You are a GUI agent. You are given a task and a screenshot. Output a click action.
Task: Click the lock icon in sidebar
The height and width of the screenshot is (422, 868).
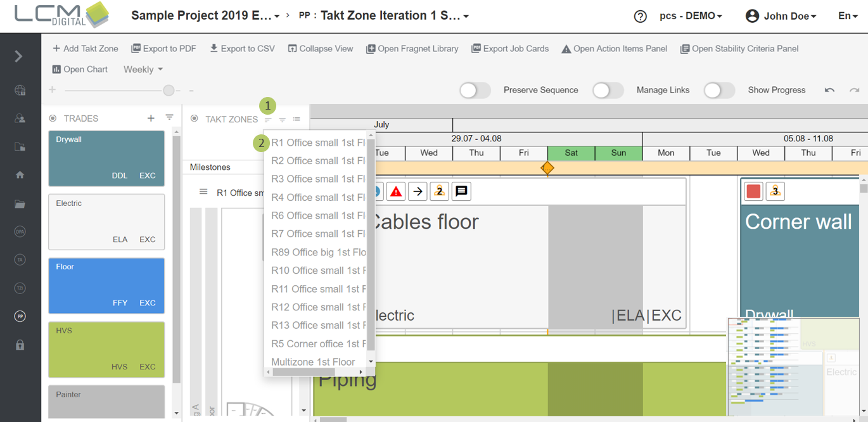coord(20,345)
